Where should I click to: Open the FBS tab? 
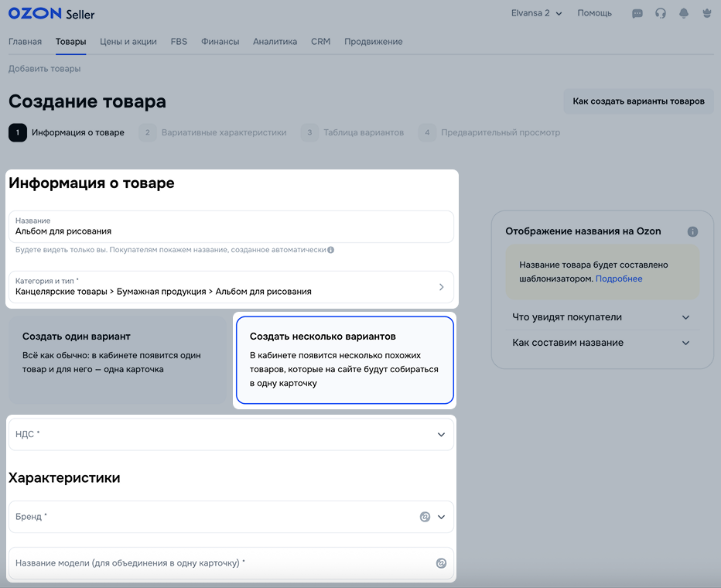179,41
